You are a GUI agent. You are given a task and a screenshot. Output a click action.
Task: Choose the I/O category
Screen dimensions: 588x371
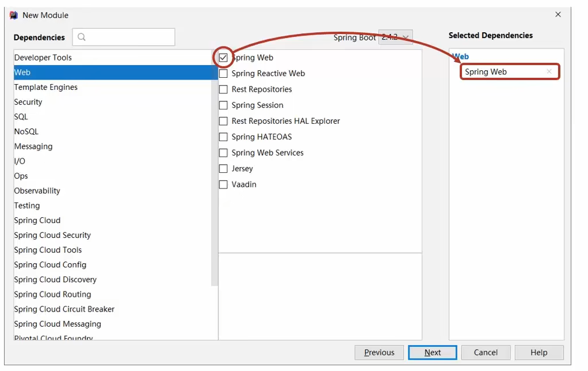point(113,161)
